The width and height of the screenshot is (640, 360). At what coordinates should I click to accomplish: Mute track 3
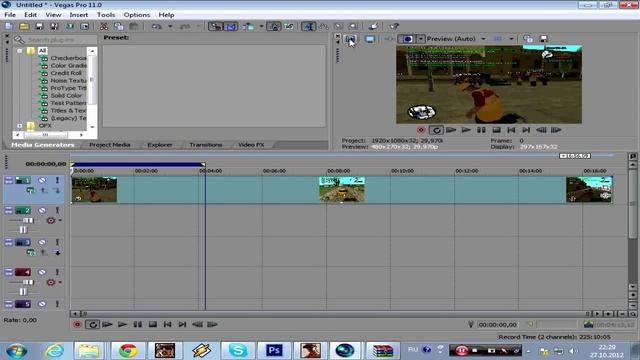click(x=42, y=242)
